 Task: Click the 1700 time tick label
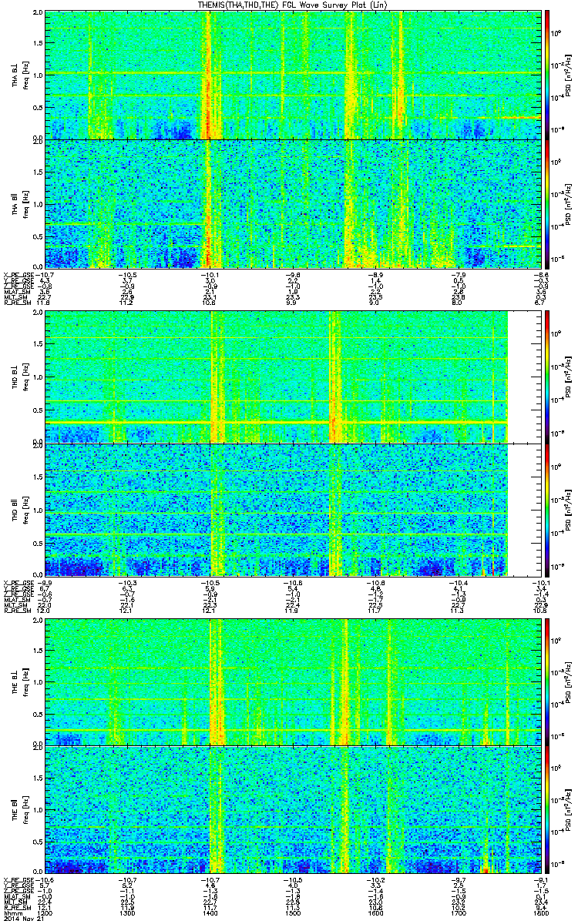click(459, 914)
